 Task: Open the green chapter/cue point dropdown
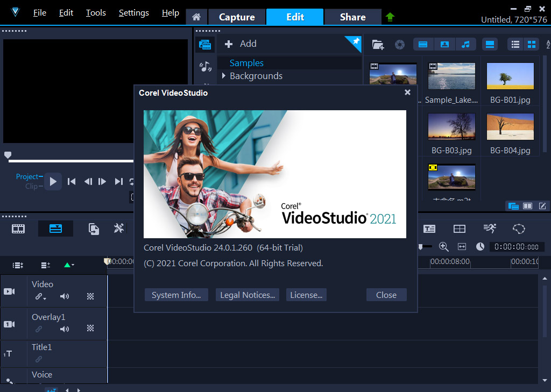pyautogui.click(x=69, y=265)
